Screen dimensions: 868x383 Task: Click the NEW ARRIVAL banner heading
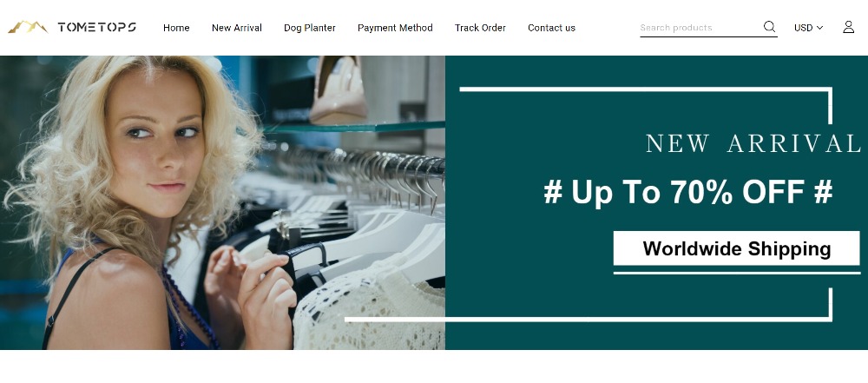coord(753,143)
